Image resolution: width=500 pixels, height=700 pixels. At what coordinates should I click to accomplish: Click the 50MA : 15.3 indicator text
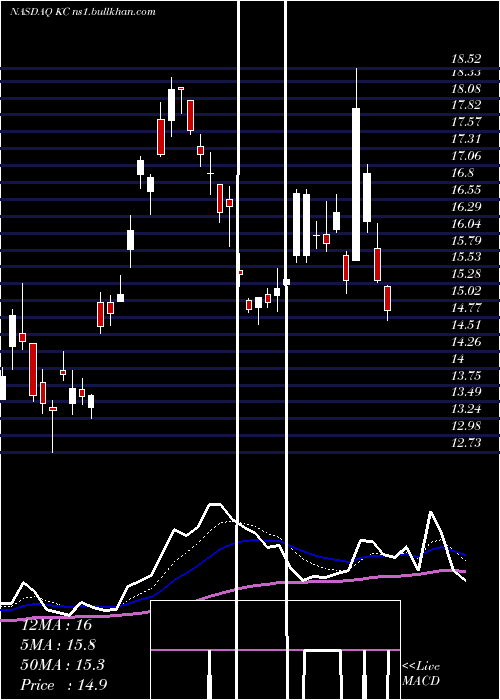click(x=62, y=665)
